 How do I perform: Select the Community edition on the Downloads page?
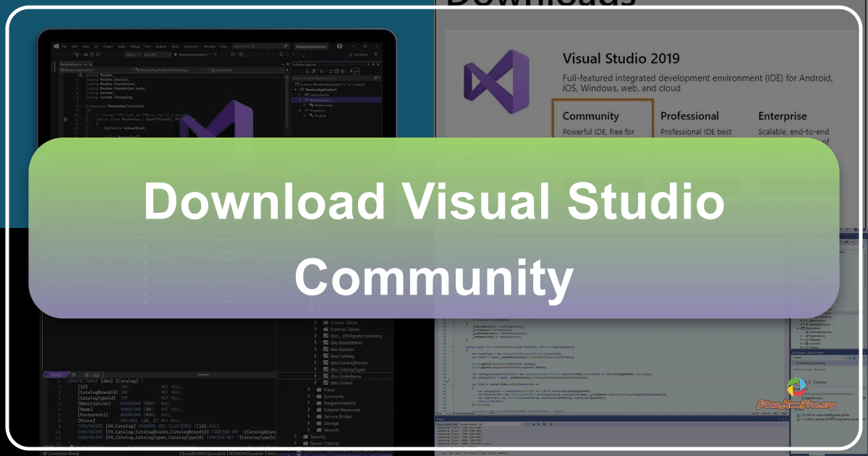tap(591, 116)
